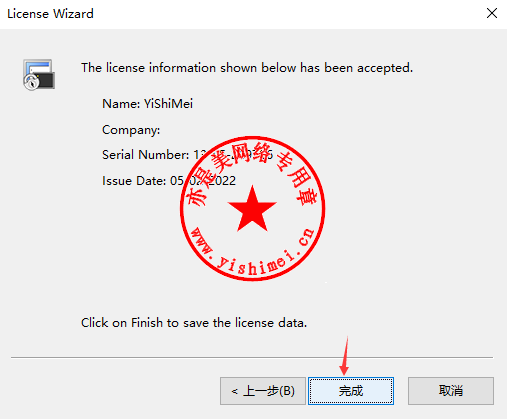Select the Name: YiShiMei line

(147, 104)
